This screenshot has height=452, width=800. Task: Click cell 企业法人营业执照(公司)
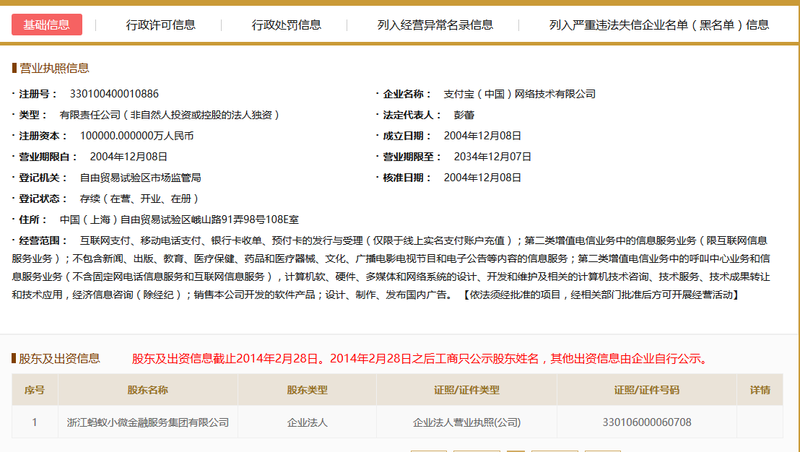point(466,422)
